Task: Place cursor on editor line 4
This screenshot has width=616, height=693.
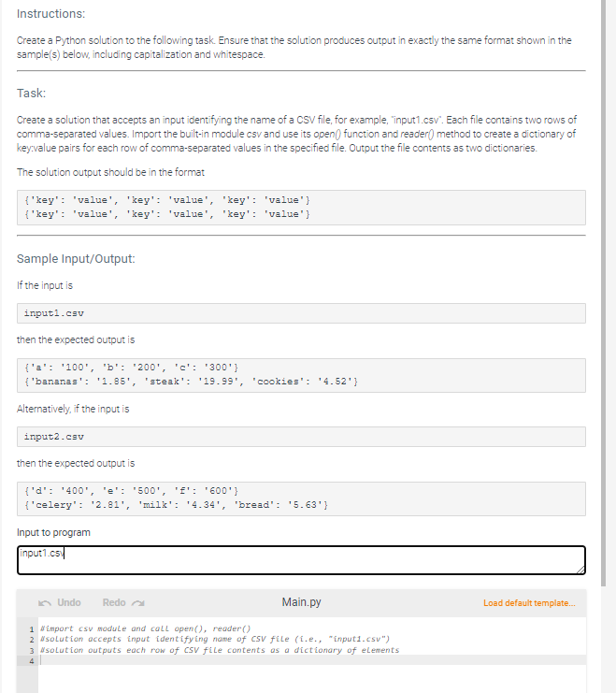Action: tap(312, 660)
